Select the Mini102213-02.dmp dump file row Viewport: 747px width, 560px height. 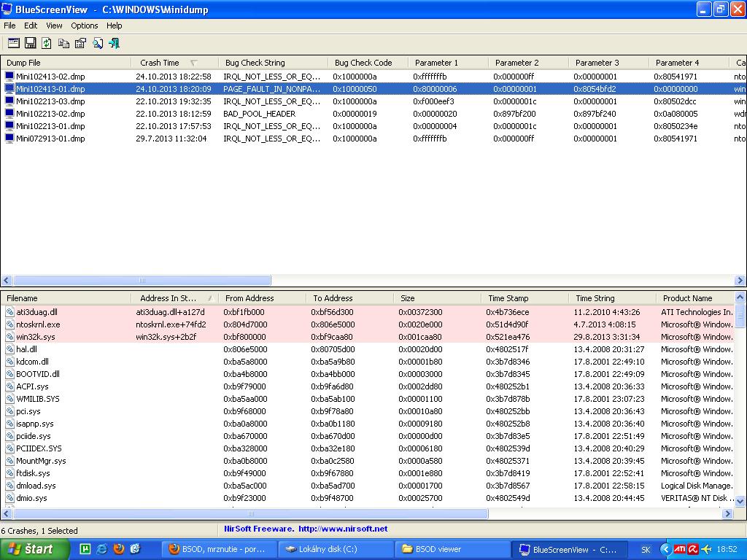click(x=50, y=114)
